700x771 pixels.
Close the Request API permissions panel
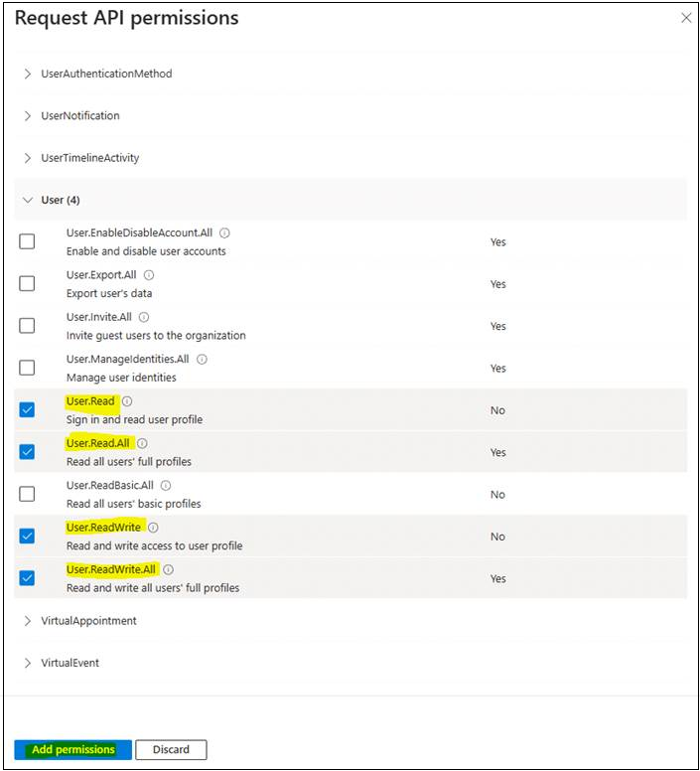point(685,18)
